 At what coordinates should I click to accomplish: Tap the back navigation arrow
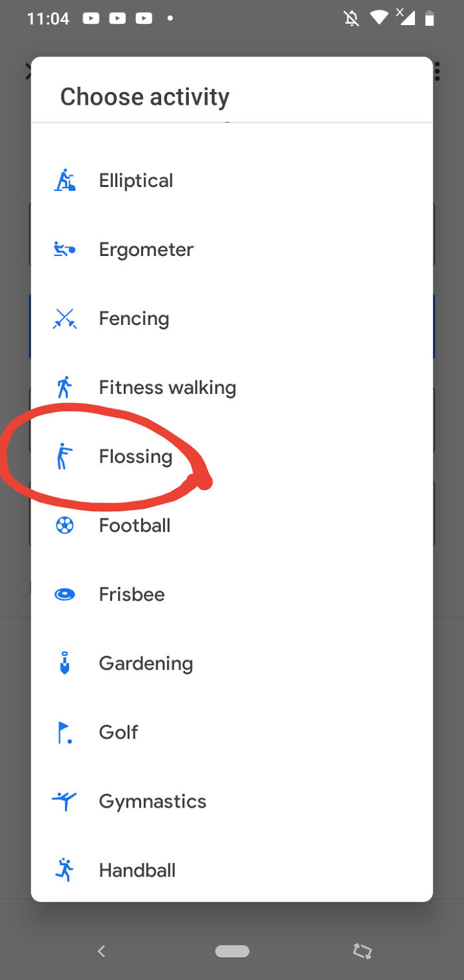tap(101, 951)
